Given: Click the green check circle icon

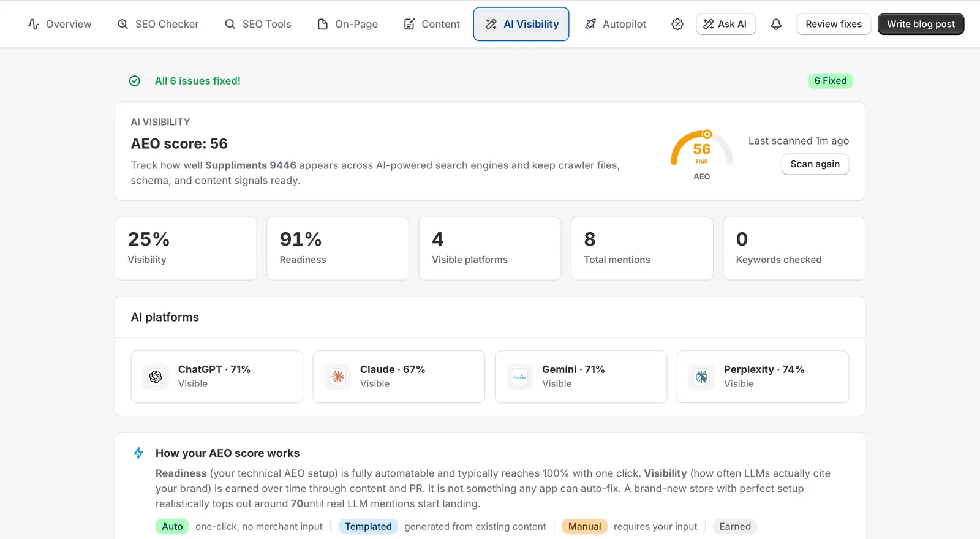Looking at the screenshot, I should (135, 81).
